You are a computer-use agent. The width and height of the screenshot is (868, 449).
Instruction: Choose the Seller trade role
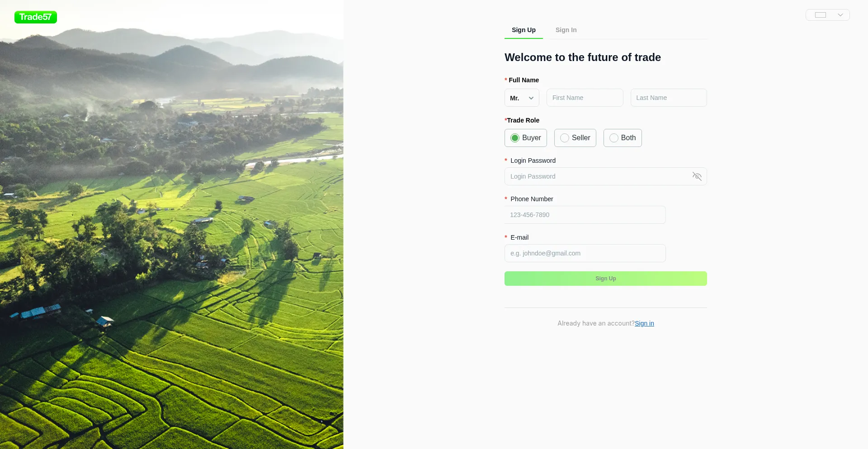tap(575, 138)
